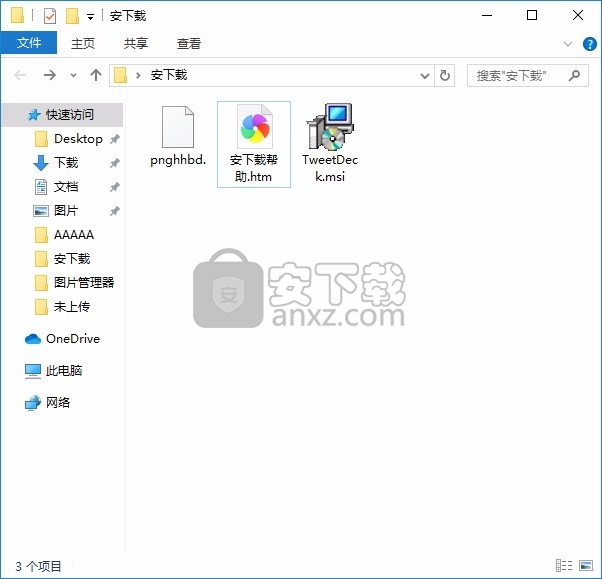
Task: Click the pin icon beside 文档
Action: coord(114,187)
